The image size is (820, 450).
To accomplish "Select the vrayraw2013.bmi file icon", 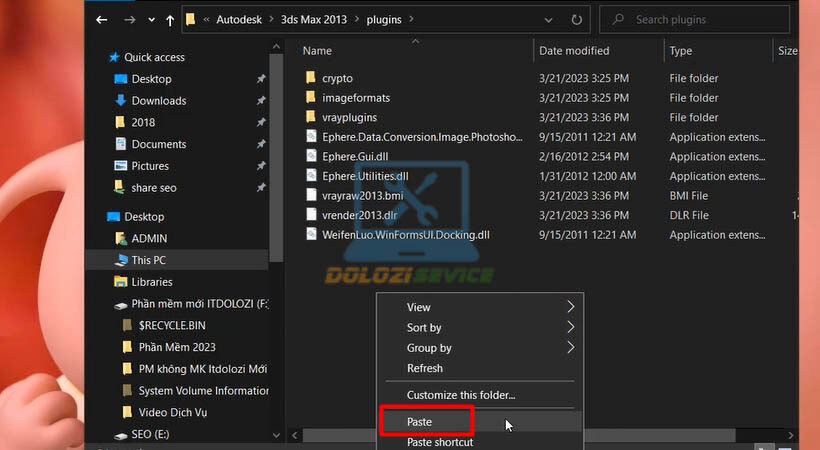I will (x=311, y=195).
